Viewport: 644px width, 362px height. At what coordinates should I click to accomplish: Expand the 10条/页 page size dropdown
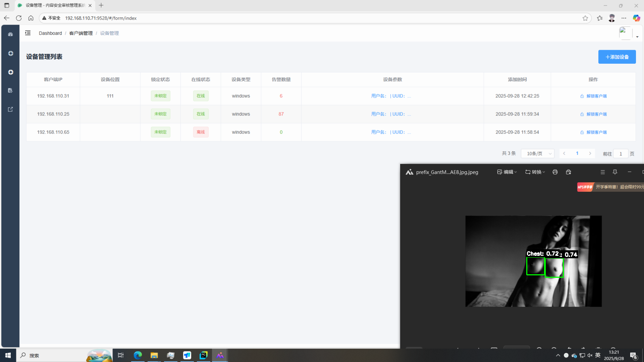coord(537,154)
